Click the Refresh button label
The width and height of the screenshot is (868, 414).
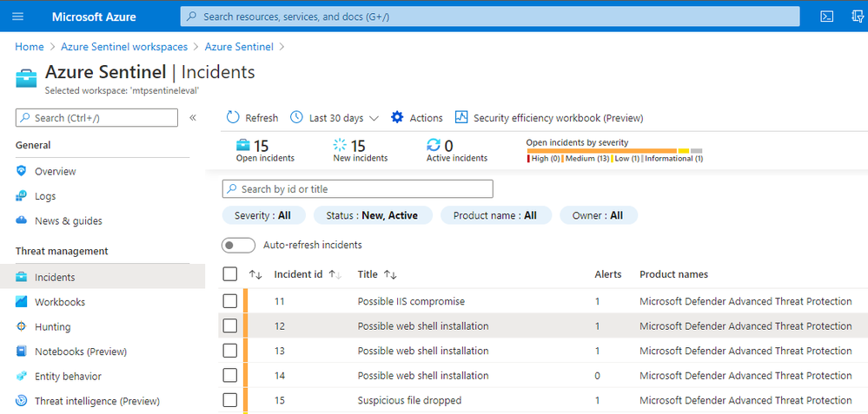[x=262, y=118]
